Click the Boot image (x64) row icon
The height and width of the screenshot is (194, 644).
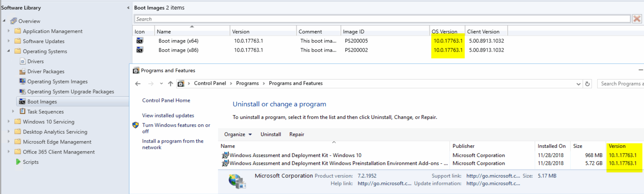point(140,41)
